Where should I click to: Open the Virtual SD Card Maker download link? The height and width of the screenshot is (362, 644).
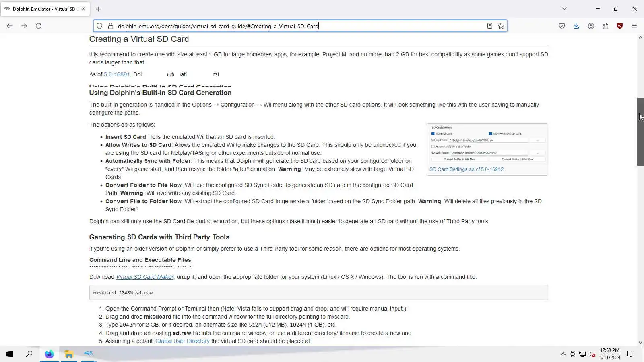145,277
